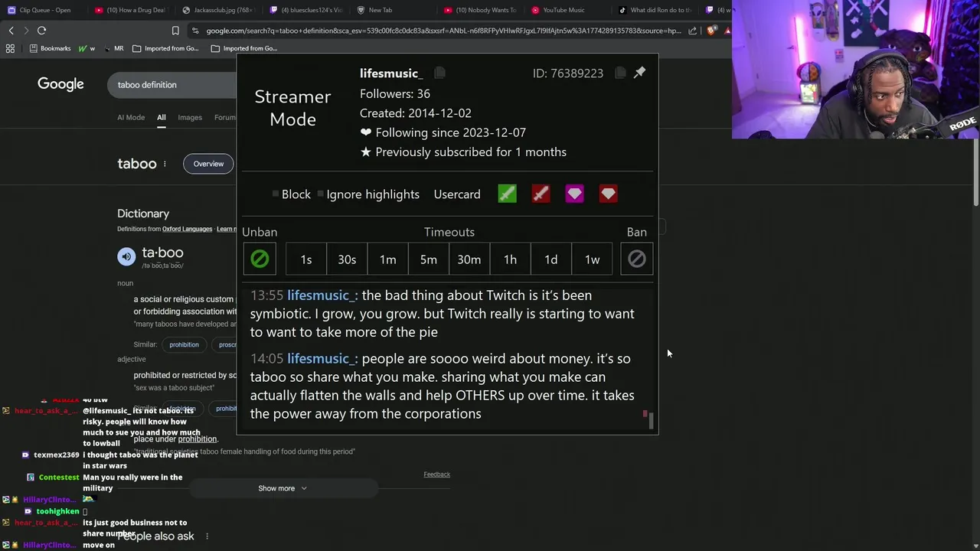Screen dimensions: 980x551
Task: Go back in browser history
Action: click(11, 31)
